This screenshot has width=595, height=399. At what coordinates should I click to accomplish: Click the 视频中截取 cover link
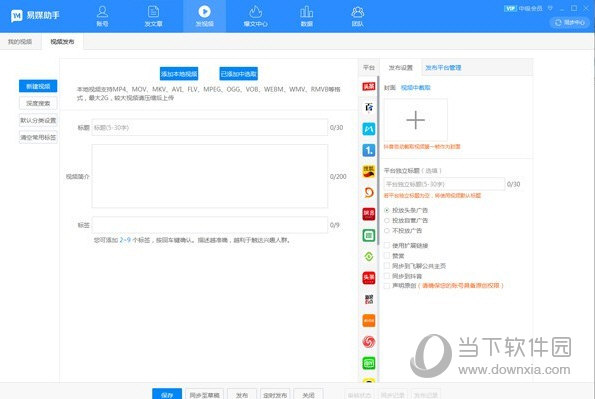tap(416, 88)
